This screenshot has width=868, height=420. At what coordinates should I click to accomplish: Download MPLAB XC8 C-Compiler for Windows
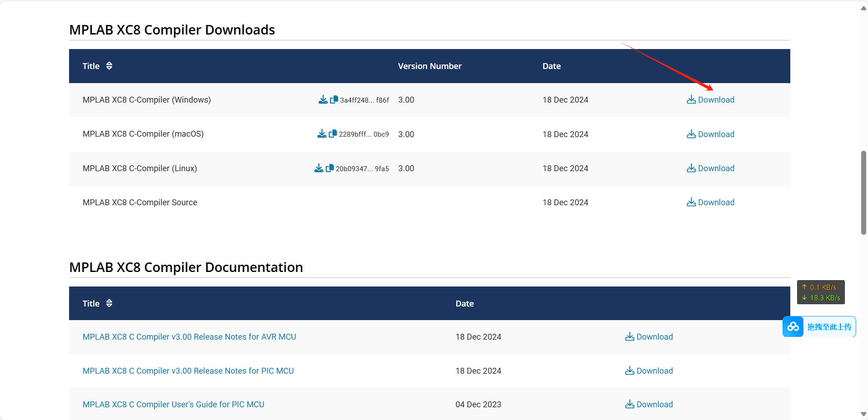[x=710, y=100]
